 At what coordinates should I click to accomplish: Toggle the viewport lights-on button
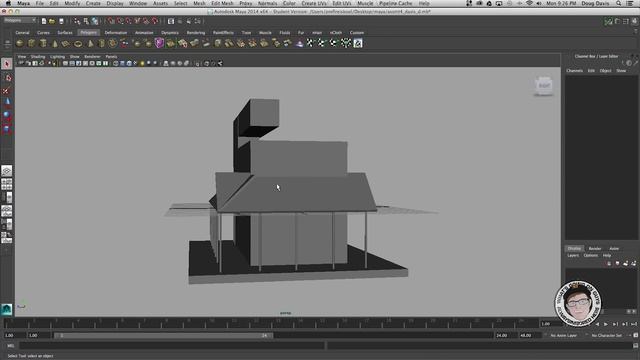[x=142, y=63]
